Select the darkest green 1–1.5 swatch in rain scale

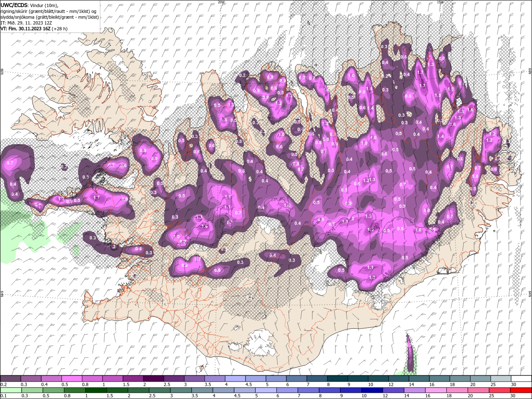coord(96,390)
